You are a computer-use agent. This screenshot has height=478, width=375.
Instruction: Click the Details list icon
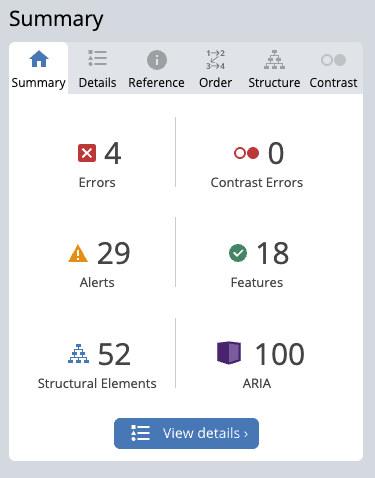97,58
